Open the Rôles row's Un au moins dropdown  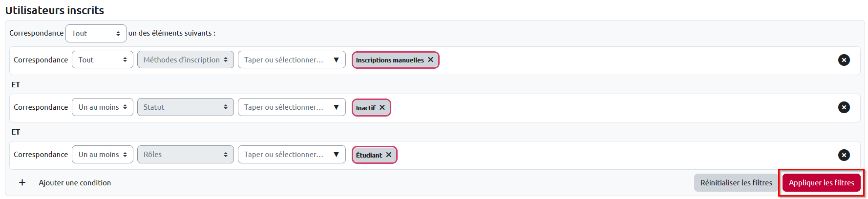(x=102, y=155)
